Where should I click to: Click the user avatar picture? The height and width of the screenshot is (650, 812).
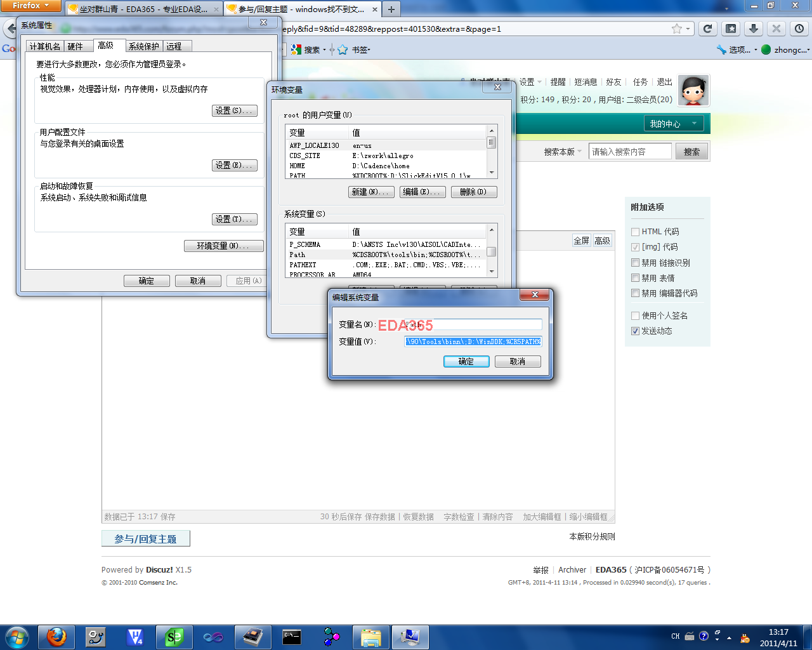[x=693, y=90]
